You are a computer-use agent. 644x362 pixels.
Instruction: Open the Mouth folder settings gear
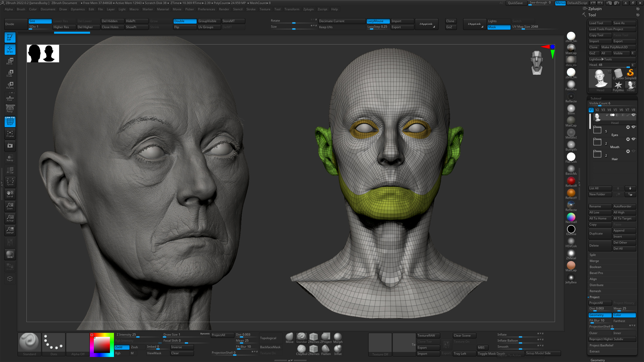pos(628,139)
